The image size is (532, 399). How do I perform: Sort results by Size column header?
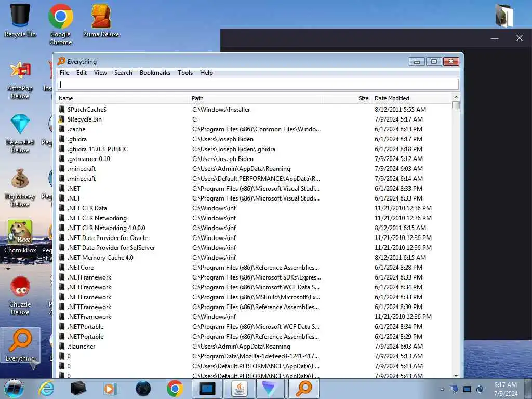347,98
